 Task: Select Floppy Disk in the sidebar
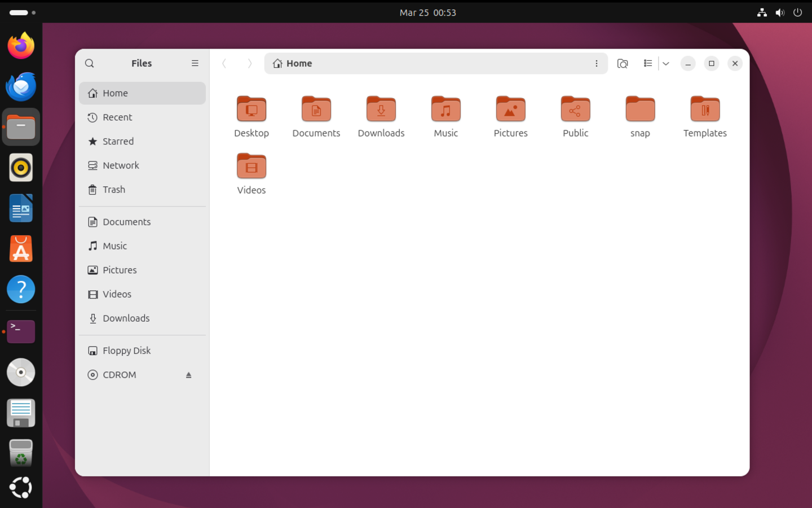click(x=126, y=351)
